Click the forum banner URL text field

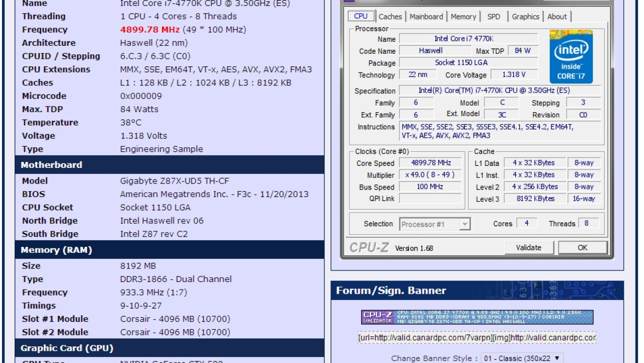point(477,338)
